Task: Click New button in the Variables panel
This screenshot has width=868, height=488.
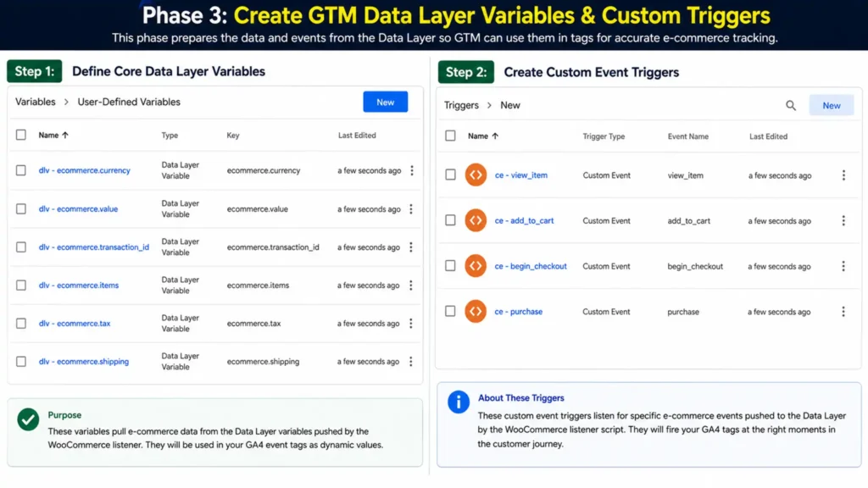Action: point(386,102)
